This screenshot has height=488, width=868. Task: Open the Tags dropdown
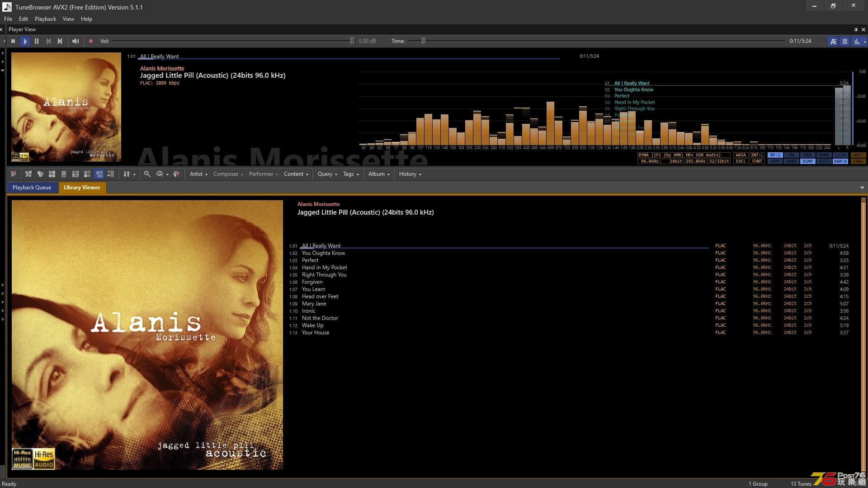coord(351,174)
